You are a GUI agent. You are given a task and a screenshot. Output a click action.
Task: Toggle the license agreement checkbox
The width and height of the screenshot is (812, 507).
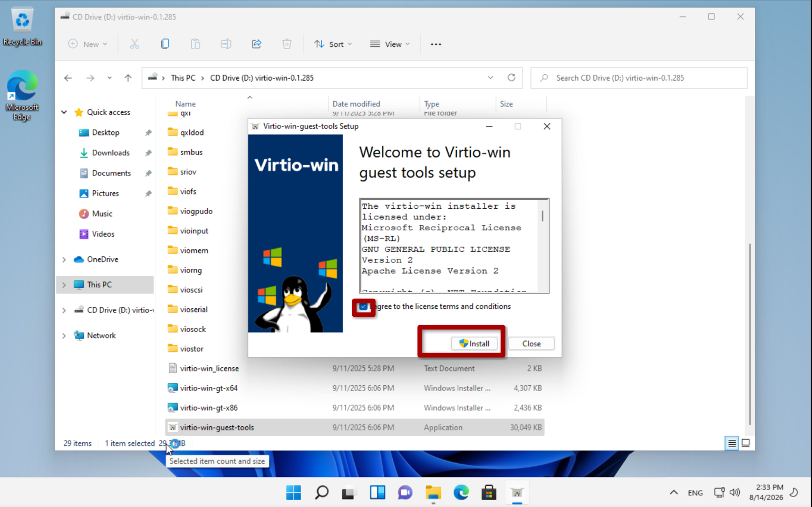coord(363,307)
